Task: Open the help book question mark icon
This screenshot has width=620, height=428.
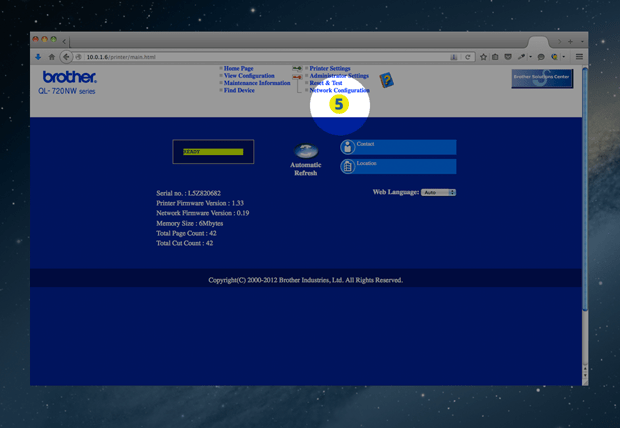Action: [x=386, y=80]
